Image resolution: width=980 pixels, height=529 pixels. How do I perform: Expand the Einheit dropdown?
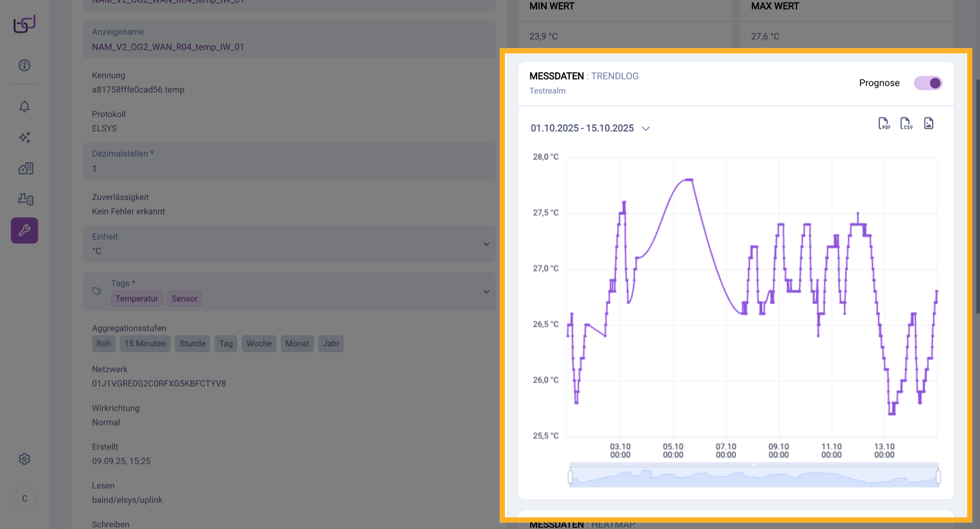coord(486,244)
